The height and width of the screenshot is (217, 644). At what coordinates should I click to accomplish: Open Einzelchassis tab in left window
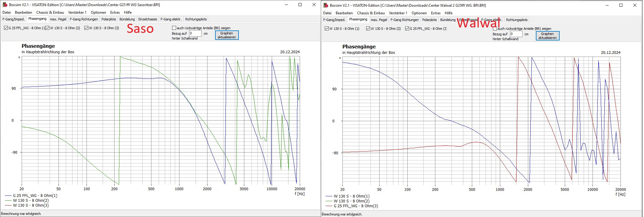[148, 19]
